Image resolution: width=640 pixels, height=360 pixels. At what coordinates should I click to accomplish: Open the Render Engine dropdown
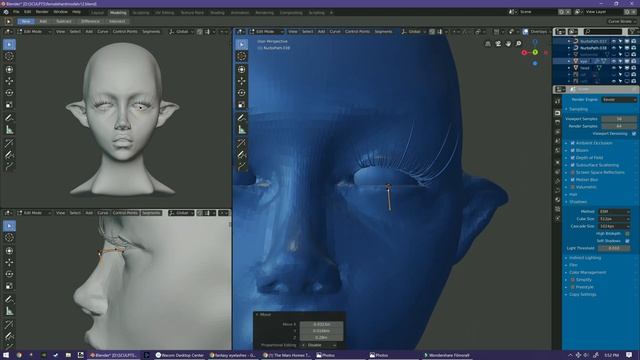(x=619, y=100)
